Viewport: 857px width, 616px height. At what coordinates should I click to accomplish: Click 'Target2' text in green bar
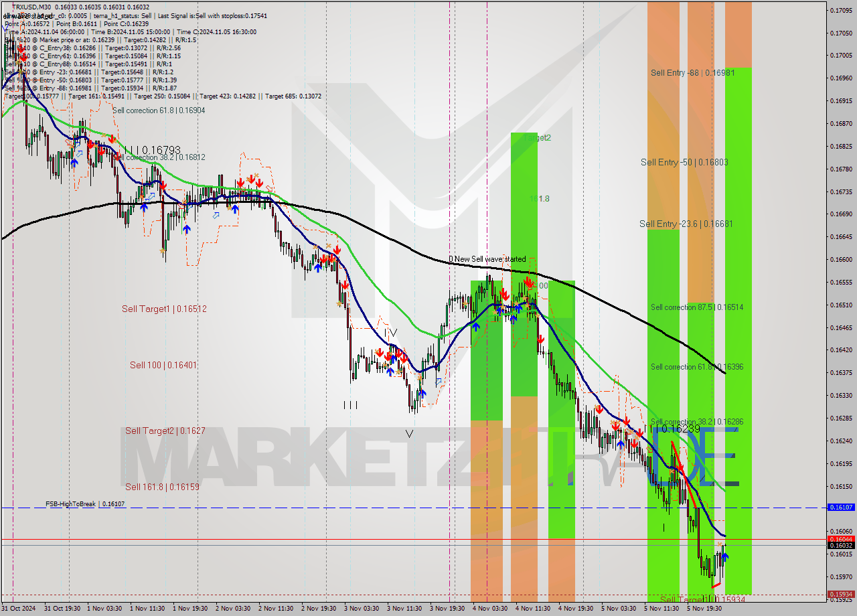538,137
